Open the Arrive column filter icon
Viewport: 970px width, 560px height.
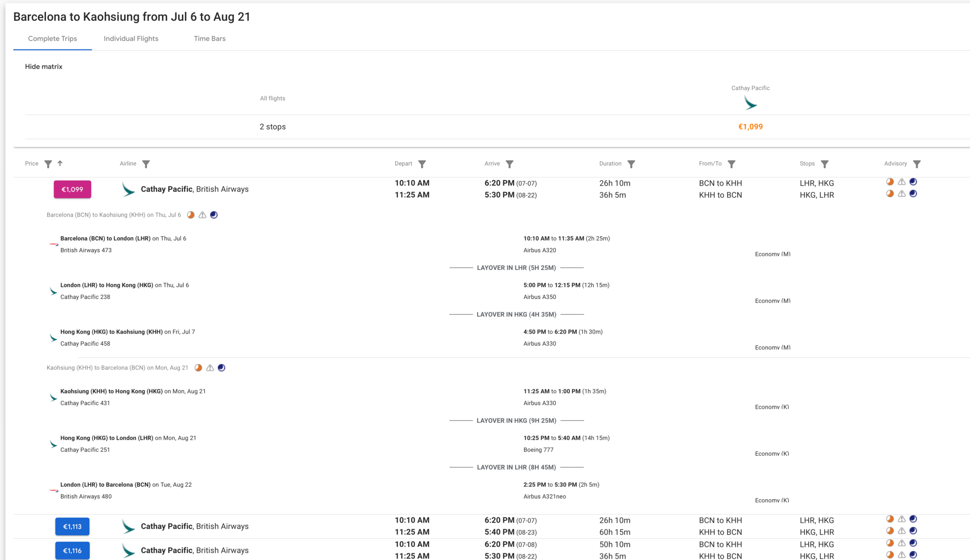tap(509, 164)
